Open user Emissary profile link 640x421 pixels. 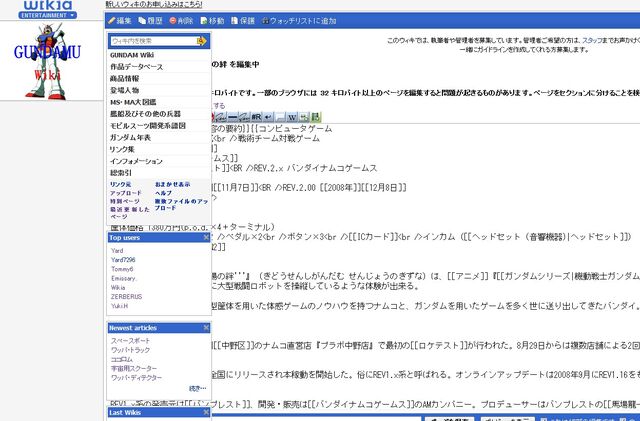(124, 278)
